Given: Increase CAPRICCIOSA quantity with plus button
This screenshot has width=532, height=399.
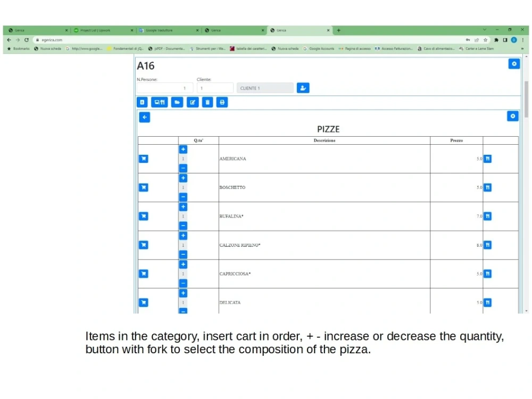Looking at the screenshot, I should 183,264.
